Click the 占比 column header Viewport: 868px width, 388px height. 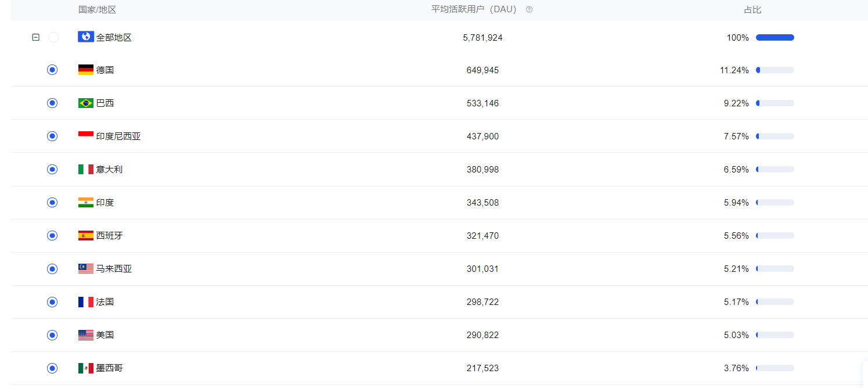point(752,10)
